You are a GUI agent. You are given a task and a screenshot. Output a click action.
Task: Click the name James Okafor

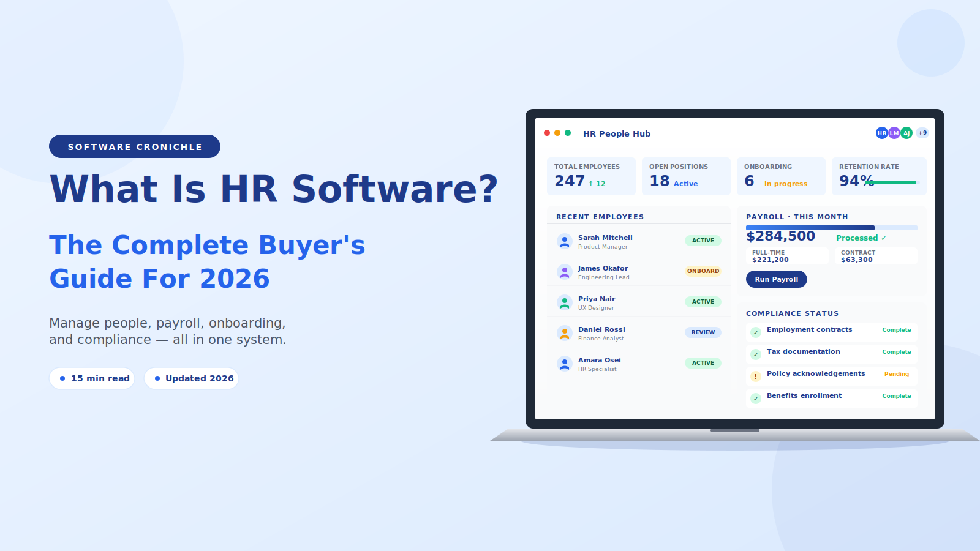pyautogui.click(x=603, y=268)
